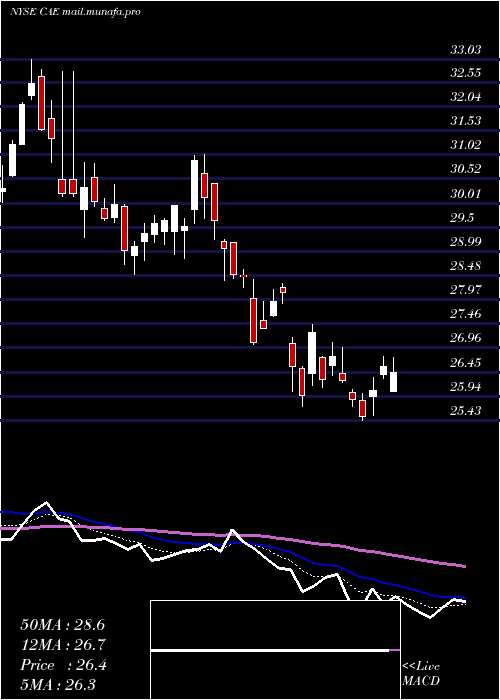Select the 25.43 price axis label

[465, 411]
